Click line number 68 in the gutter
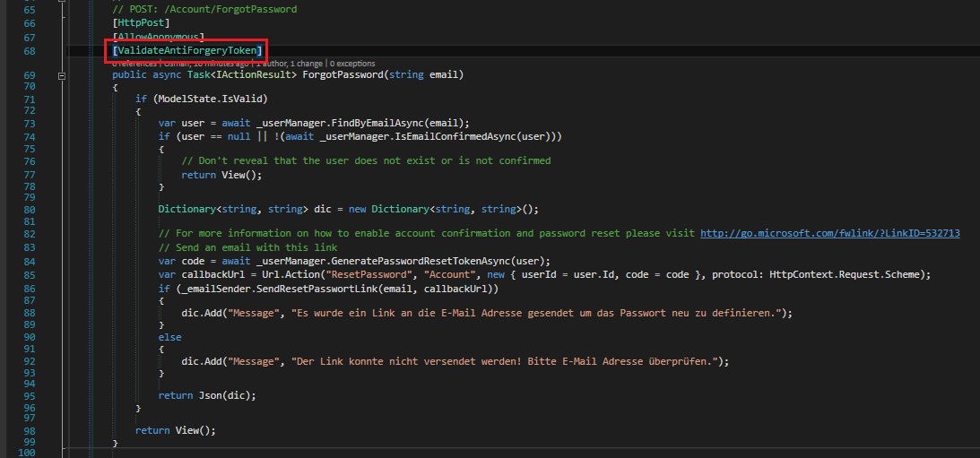Image resolution: width=980 pixels, height=458 pixels. pyautogui.click(x=30, y=50)
